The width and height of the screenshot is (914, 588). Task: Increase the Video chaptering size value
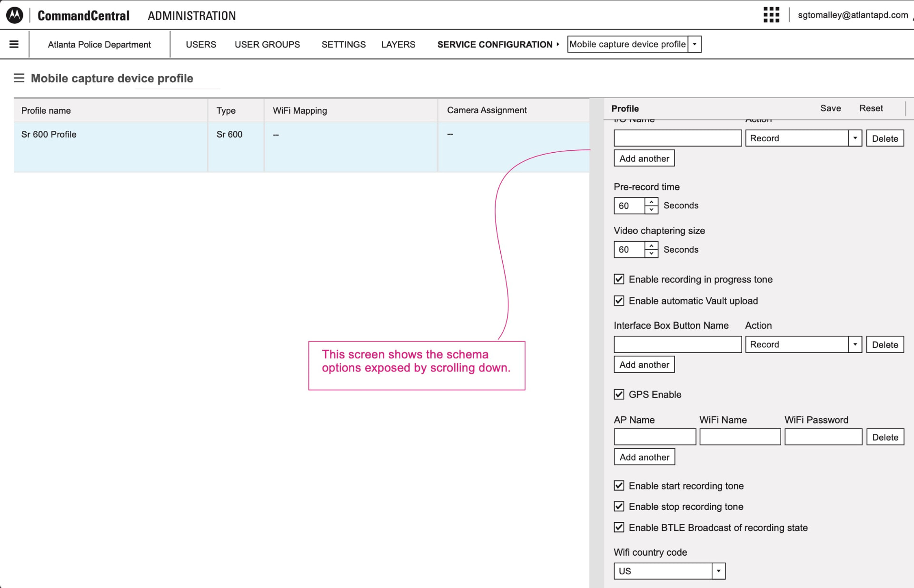[x=651, y=245]
